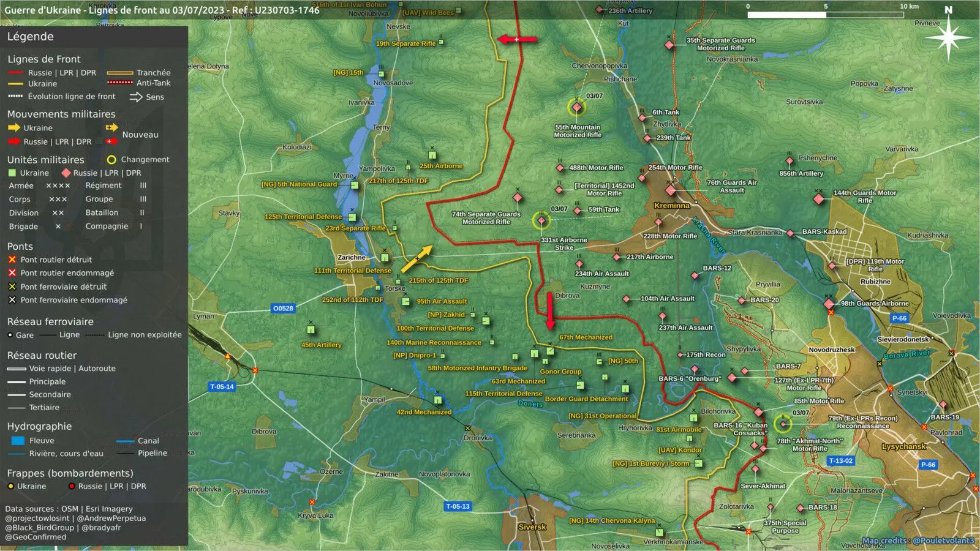Click the yellow Ukrainian advance arrow near Zarichne

click(x=417, y=259)
